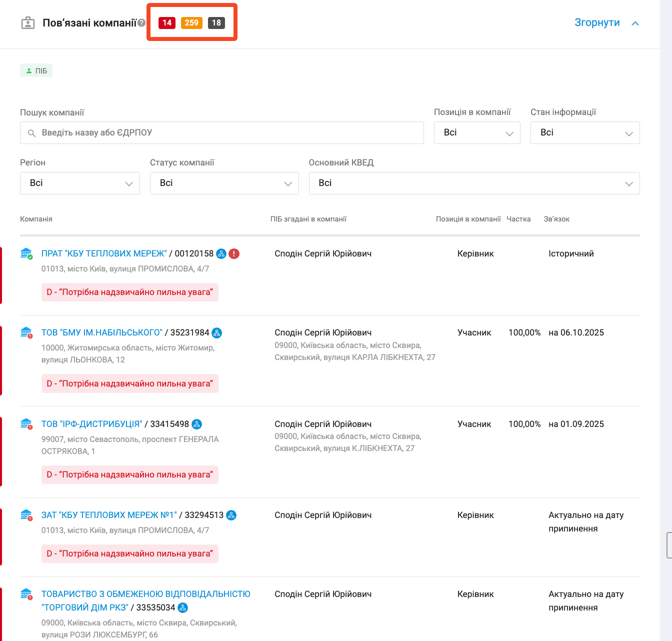This screenshot has width=672, height=641.
Task: Focus the company search input field
Action: pos(222,133)
